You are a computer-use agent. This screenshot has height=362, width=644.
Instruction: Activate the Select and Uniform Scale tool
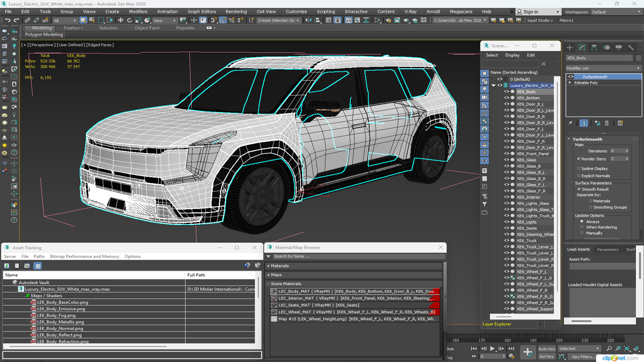click(138, 20)
